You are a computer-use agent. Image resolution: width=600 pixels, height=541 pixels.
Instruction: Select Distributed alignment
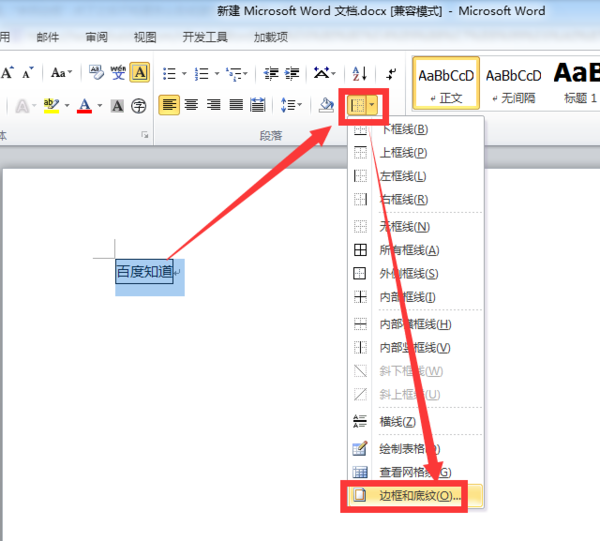[258, 105]
